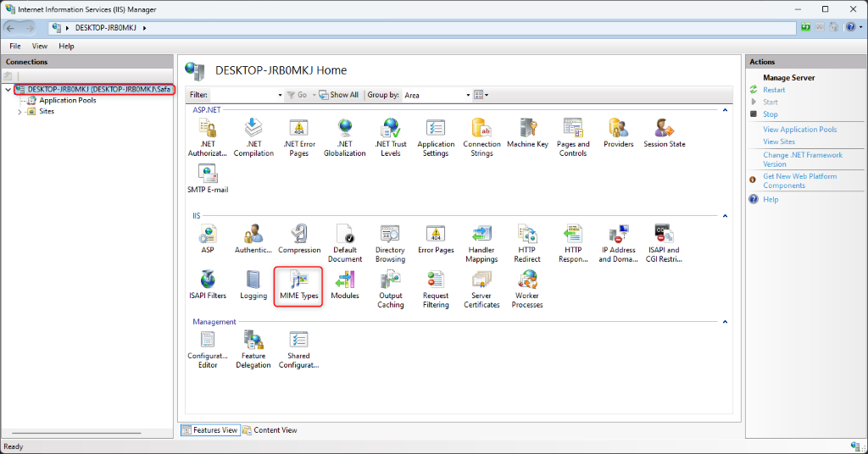Collapse the ASP.NET group section
868x454 pixels.
point(725,110)
